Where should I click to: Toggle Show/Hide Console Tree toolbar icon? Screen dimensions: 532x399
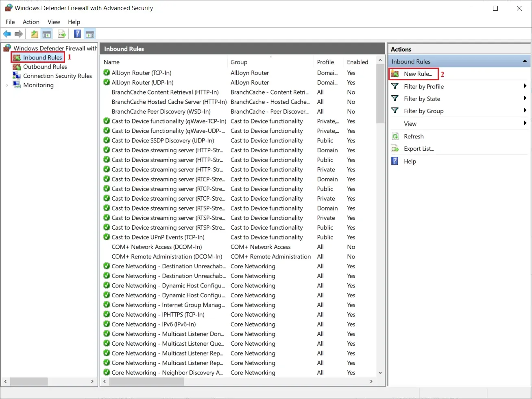coord(47,34)
